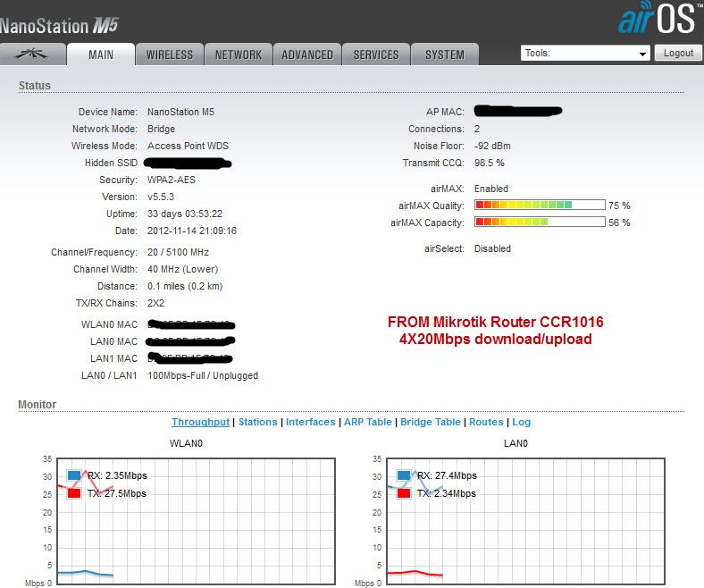Click version value 'v5.5.3'
The height and width of the screenshot is (588, 704).
[x=161, y=197]
